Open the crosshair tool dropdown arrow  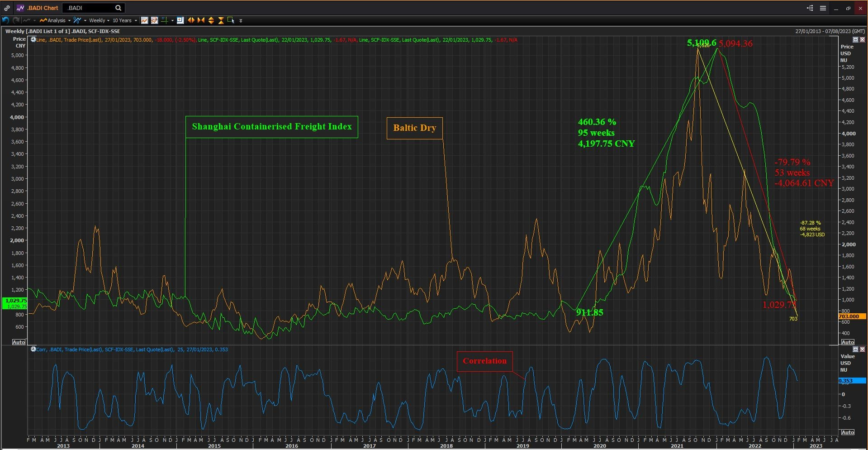coord(172,20)
